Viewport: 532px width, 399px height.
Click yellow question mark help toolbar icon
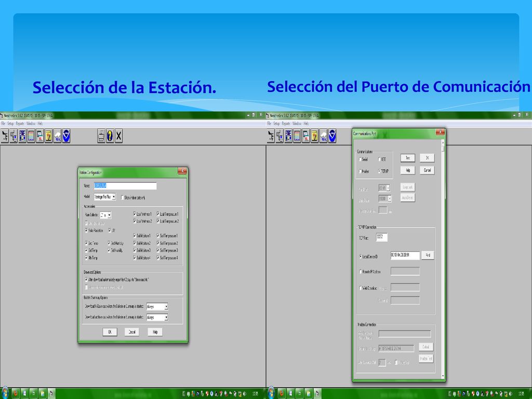(110, 136)
